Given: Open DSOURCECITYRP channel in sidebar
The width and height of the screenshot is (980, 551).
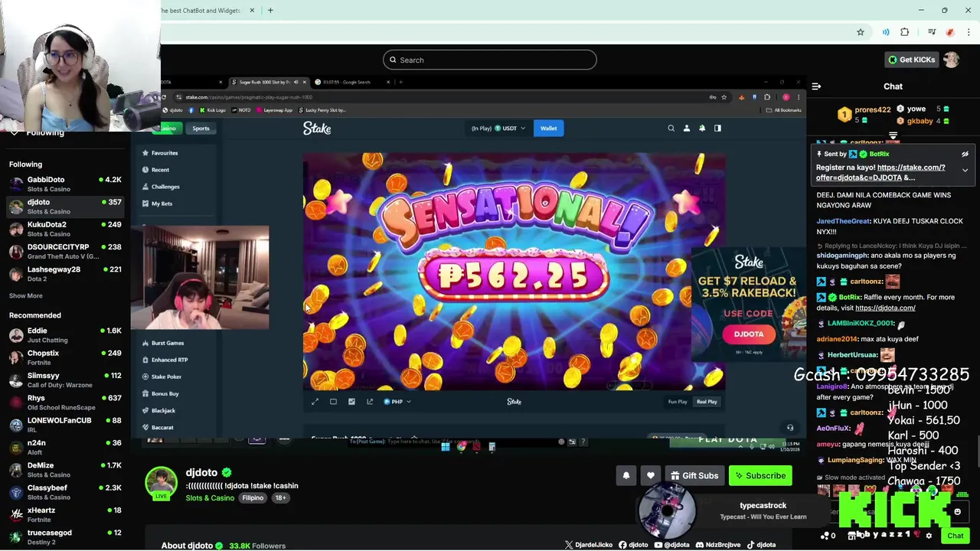Looking at the screenshot, I should [65, 251].
